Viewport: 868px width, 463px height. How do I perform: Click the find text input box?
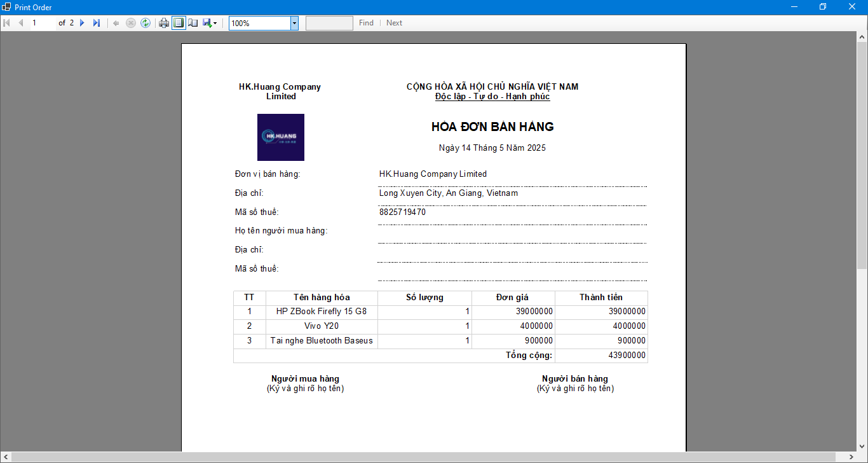click(x=329, y=23)
